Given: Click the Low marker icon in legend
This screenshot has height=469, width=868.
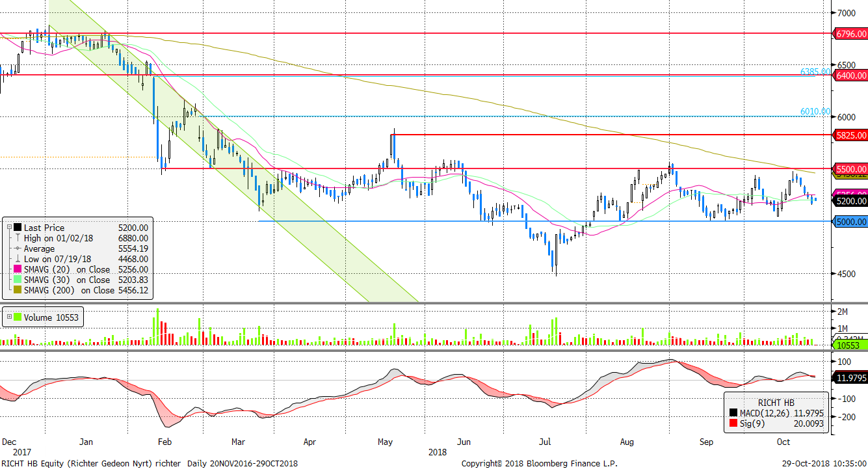Looking at the screenshot, I should coord(18,259).
